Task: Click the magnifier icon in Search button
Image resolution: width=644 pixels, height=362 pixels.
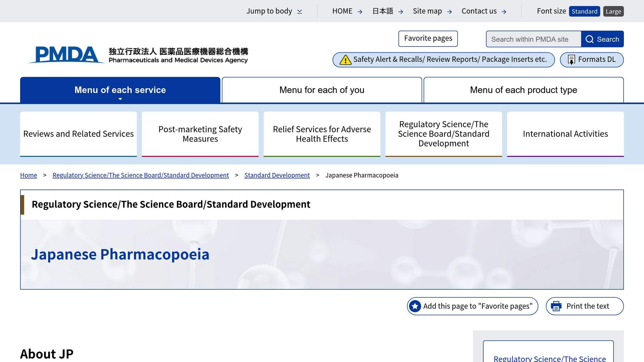Action: click(x=590, y=39)
